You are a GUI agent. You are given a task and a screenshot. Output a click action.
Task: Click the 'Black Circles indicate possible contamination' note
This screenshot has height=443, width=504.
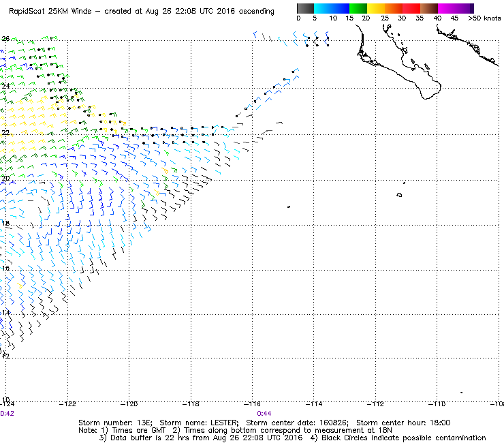click(404, 438)
